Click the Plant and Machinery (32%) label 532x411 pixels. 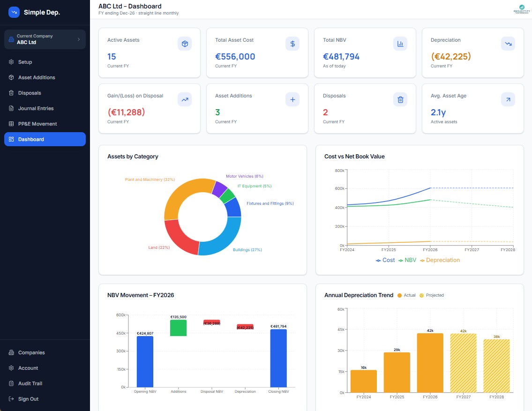point(150,179)
